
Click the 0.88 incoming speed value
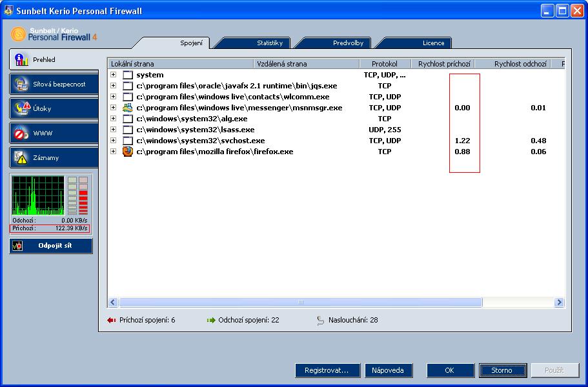click(x=462, y=152)
